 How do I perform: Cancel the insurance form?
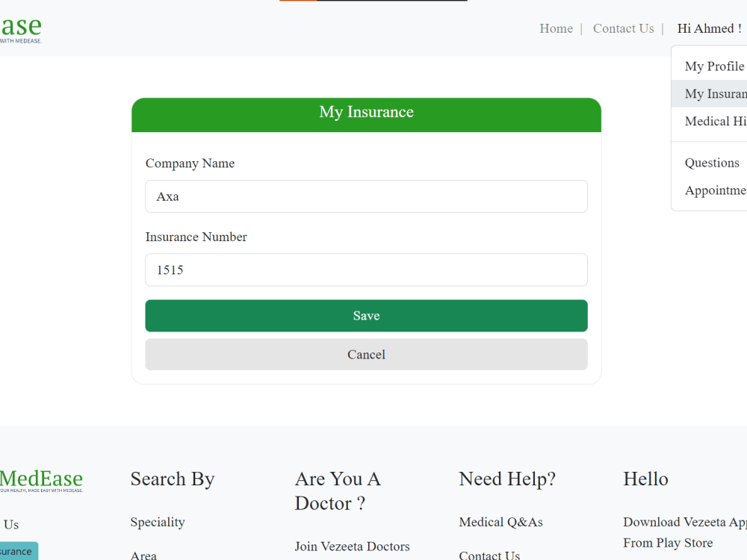point(366,354)
